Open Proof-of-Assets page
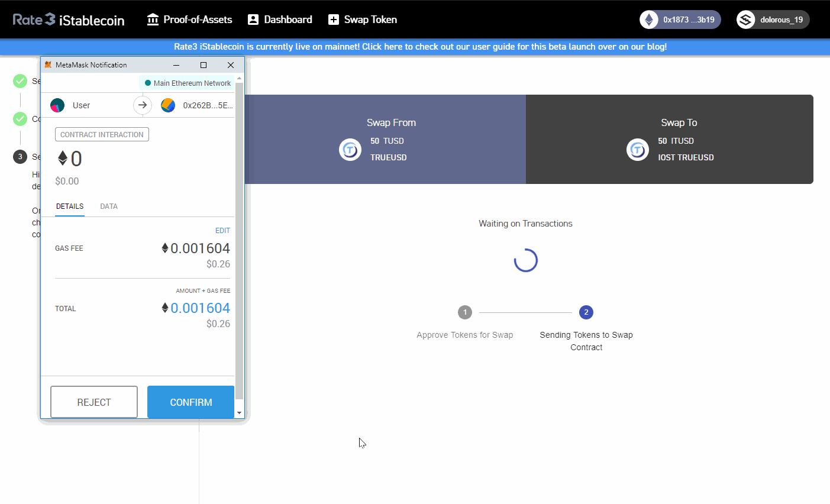Screen dimensions: 830x504 point(189,20)
